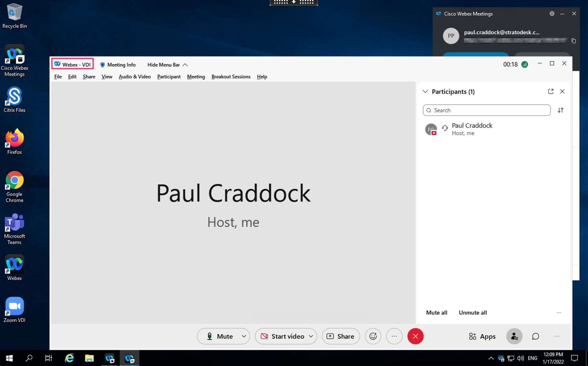
Task: Open the Mute audio options dropdown
Action: pos(244,336)
